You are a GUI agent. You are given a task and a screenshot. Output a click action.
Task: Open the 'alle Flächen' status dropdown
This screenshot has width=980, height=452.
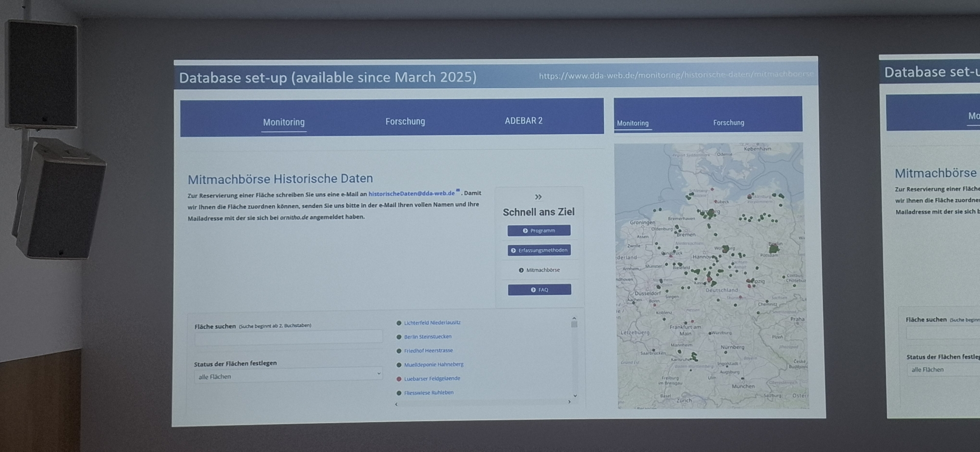[x=288, y=376]
